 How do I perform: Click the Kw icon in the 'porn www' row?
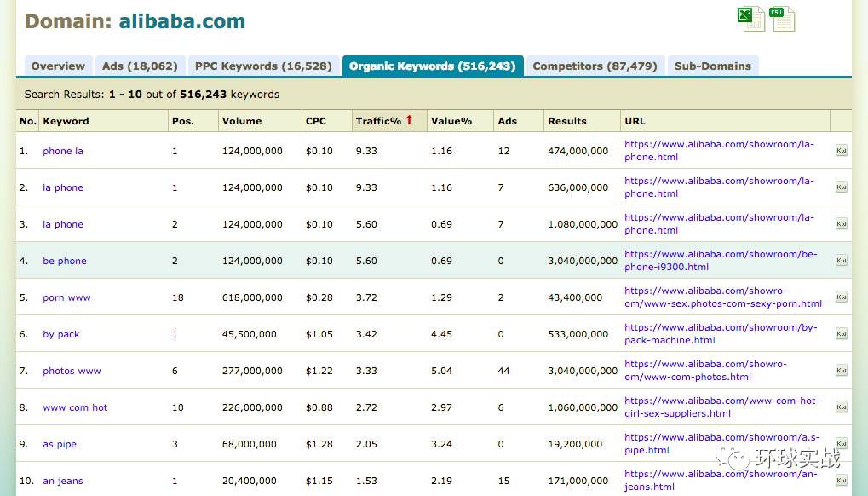point(842,297)
